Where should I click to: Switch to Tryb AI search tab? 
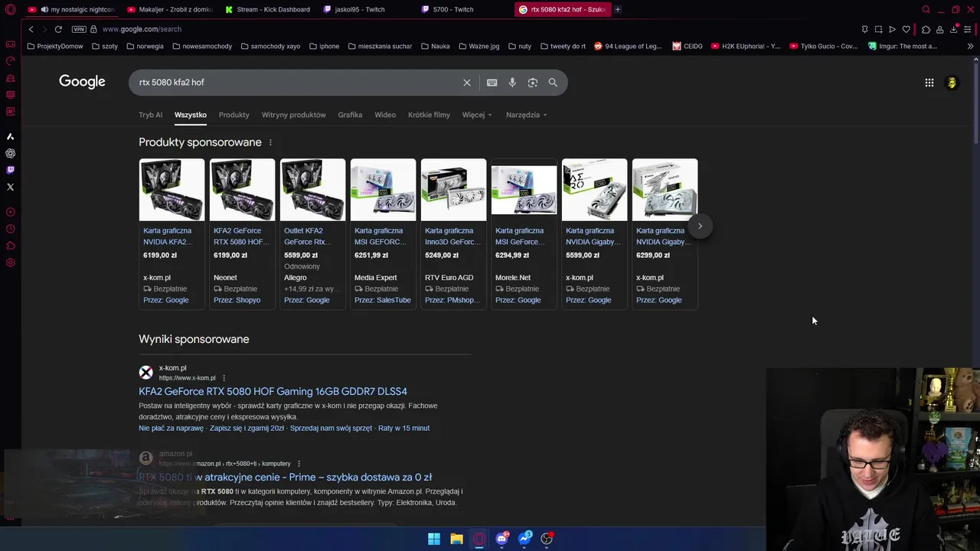150,115
